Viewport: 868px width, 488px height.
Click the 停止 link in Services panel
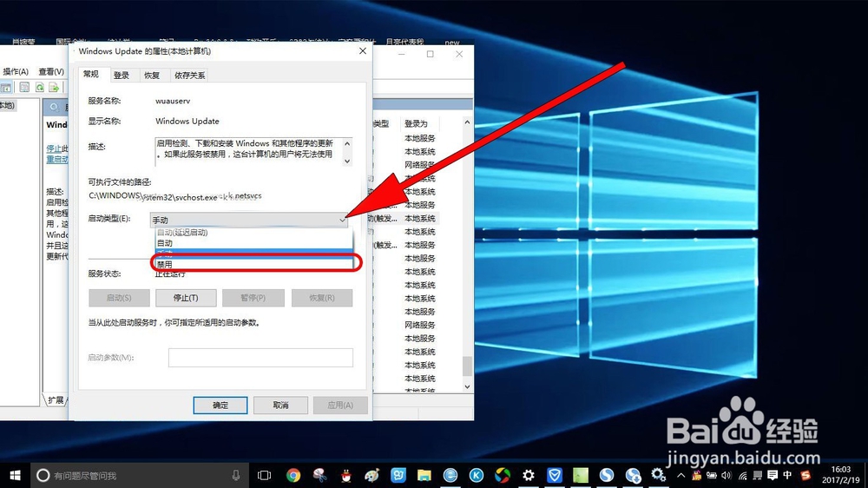[54, 148]
